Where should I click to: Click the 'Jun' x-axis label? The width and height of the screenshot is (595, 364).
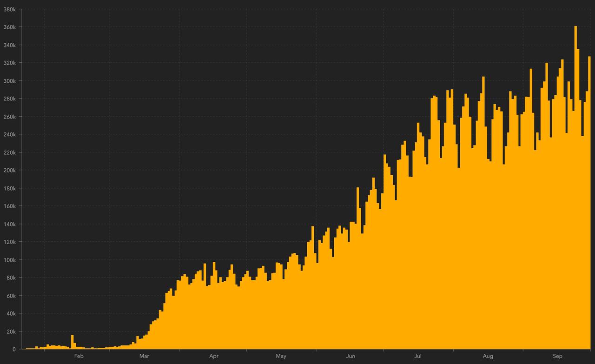coord(350,357)
